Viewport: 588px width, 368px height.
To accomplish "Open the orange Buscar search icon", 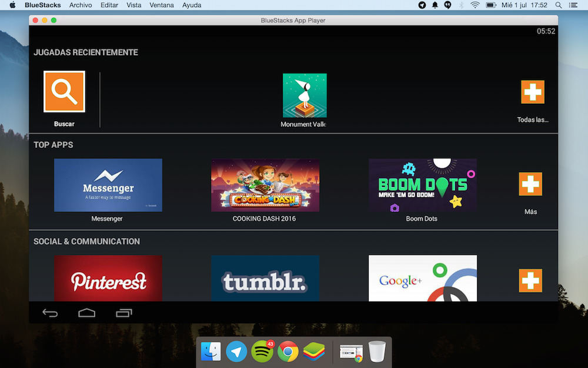I will coord(64,91).
